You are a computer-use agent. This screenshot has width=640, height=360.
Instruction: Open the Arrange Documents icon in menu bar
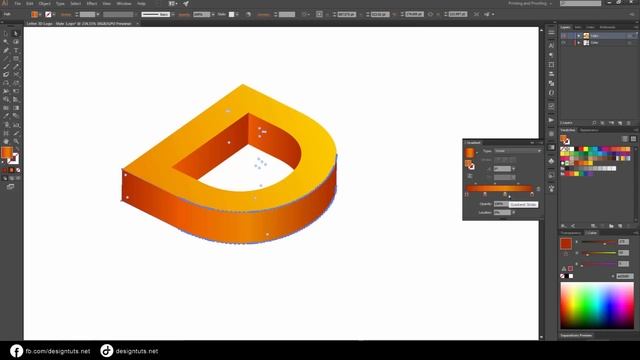point(173,4)
